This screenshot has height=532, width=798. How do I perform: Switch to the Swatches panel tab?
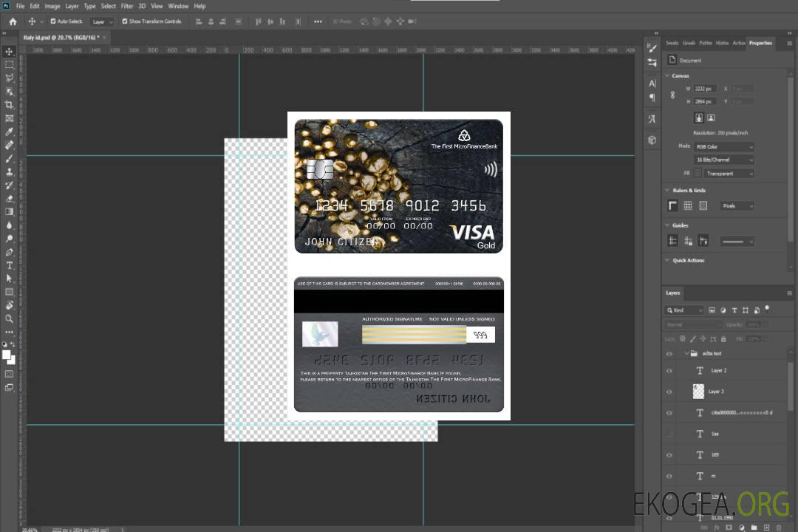click(672, 43)
